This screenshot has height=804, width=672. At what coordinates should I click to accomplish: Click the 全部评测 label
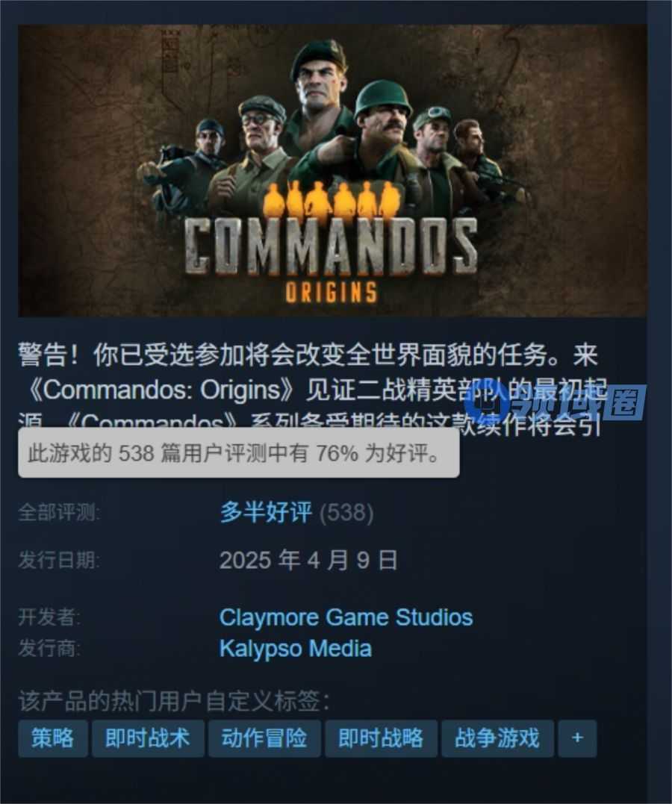[59, 512]
